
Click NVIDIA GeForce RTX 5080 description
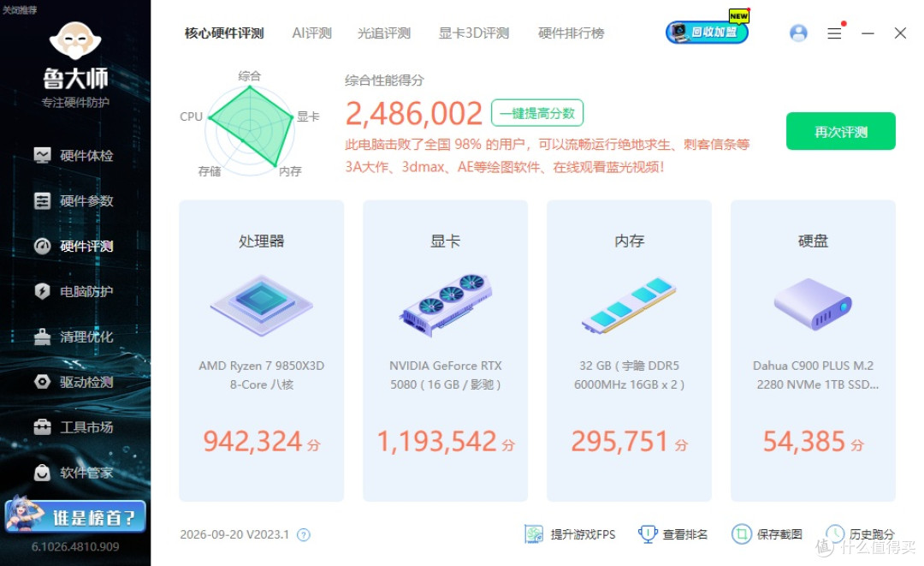[x=446, y=375]
